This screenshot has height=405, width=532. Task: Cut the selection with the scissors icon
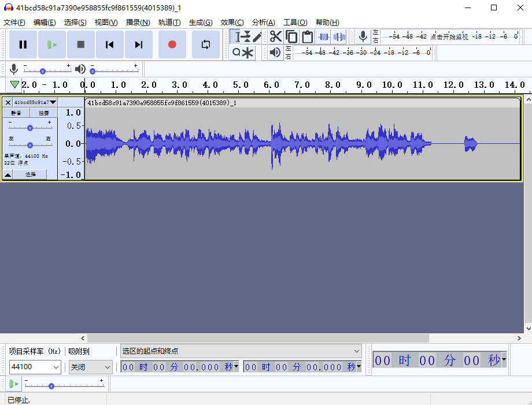click(x=275, y=36)
